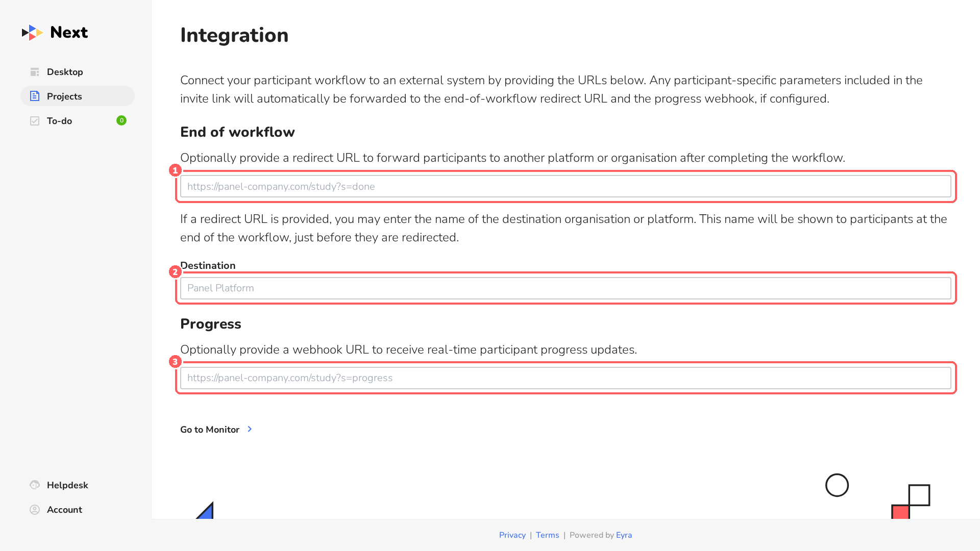Focus the end-of-workflow redirect URL field

(566, 186)
